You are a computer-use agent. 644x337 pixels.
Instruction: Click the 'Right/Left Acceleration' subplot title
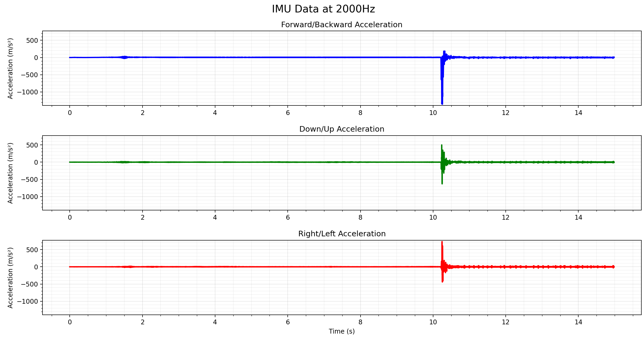342,234
